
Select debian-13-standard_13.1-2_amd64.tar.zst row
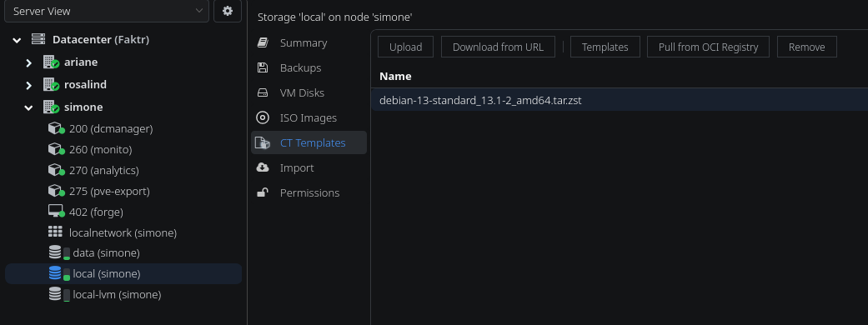point(620,101)
